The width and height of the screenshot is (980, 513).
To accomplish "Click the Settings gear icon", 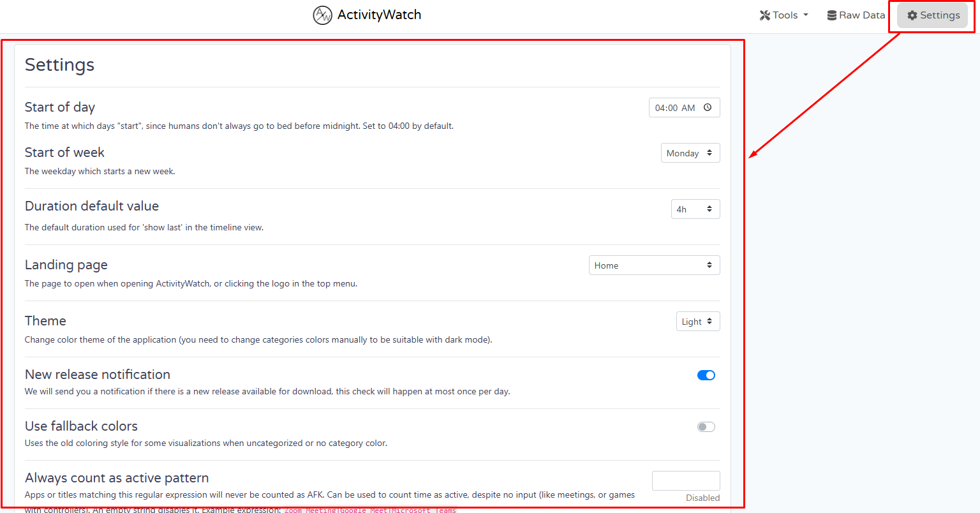I will (912, 15).
